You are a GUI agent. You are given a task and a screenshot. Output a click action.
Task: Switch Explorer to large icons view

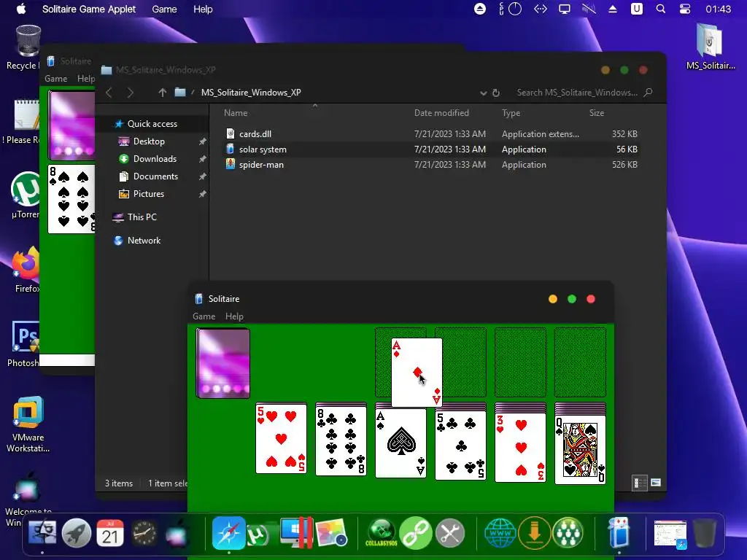click(x=656, y=483)
